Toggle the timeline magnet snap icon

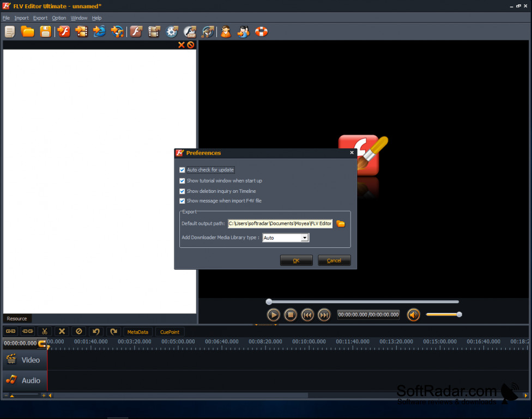point(42,343)
